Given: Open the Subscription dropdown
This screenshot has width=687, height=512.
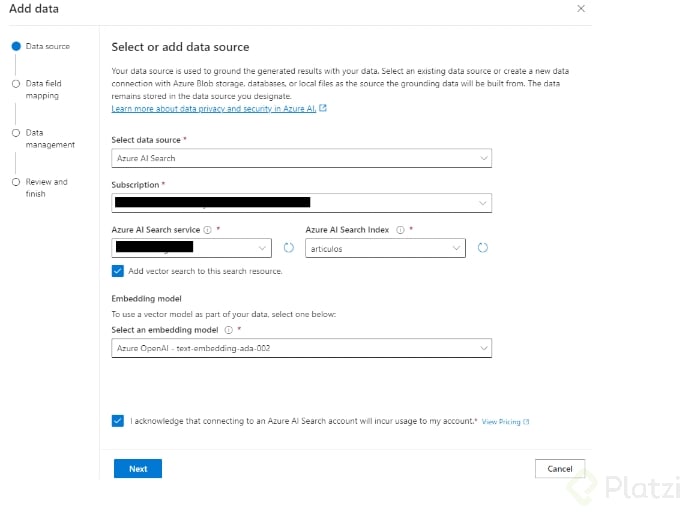Looking at the screenshot, I should pyautogui.click(x=301, y=203).
